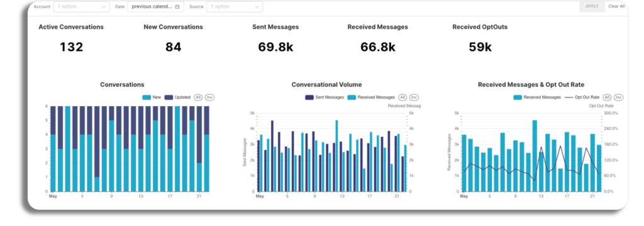This screenshot has width=644, height=226.
Task: Click the Sent Messages value 69.8k
Action: [x=275, y=47]
